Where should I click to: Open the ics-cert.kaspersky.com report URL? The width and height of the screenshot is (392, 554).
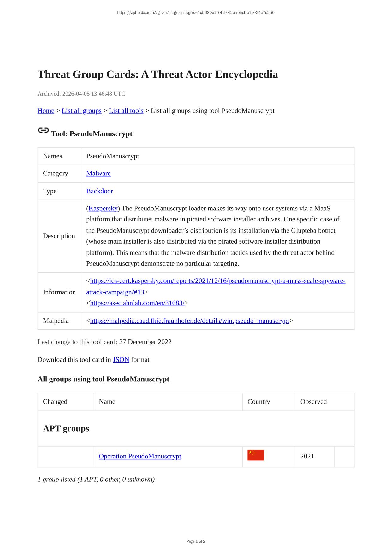click(x=217, y=281)
